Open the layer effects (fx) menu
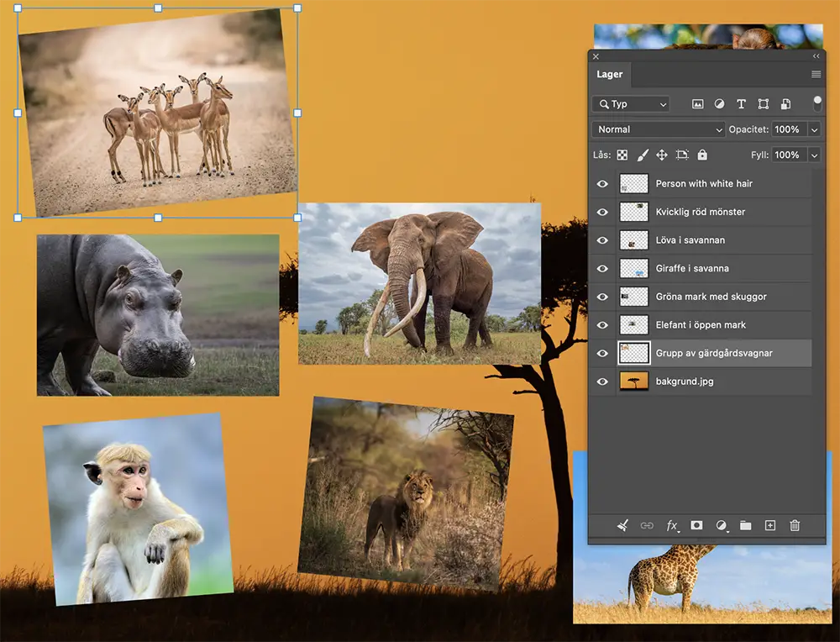 pyautogui.click(x=672, y=525)
